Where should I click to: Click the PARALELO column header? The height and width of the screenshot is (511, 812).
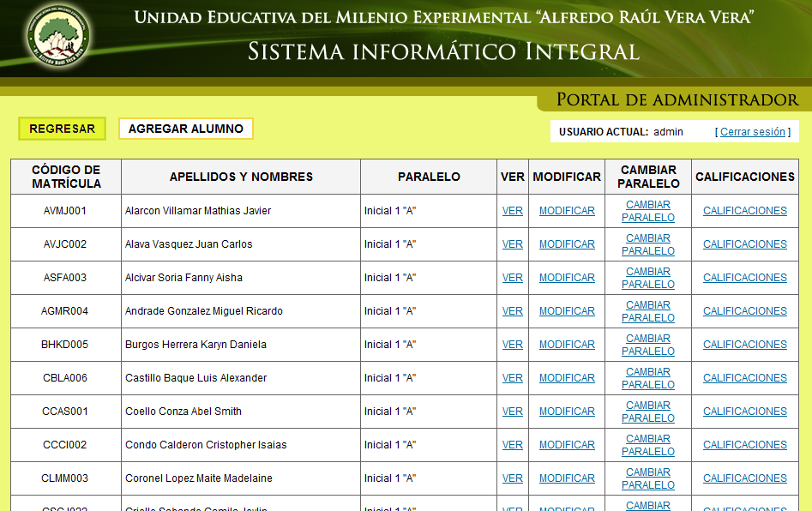429,177
